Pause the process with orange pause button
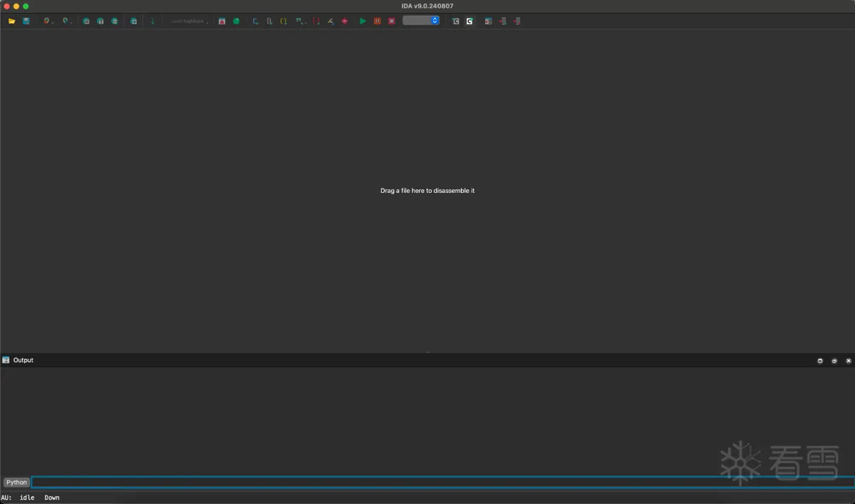Viewport: 855px width, 504px height. tap(378, 21)
